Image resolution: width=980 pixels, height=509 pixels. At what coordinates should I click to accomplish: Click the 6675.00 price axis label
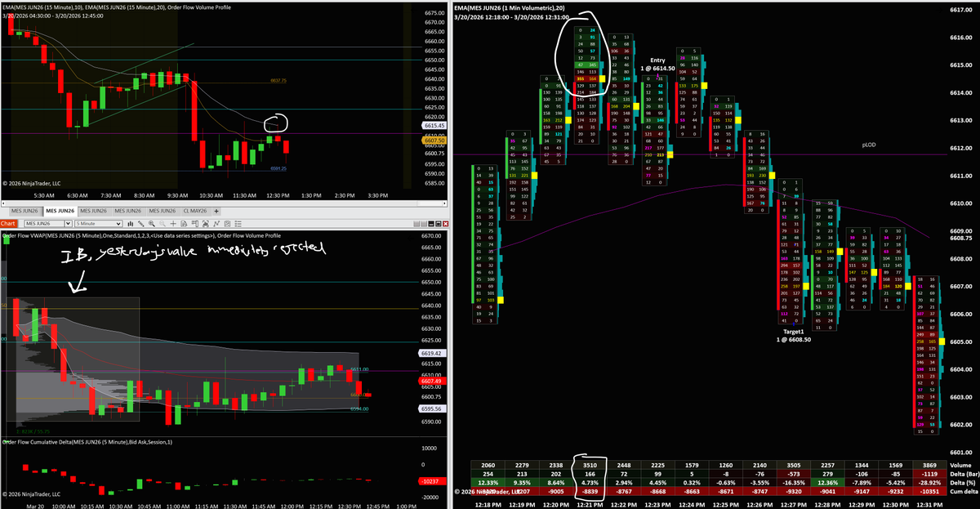click(434, 13)
